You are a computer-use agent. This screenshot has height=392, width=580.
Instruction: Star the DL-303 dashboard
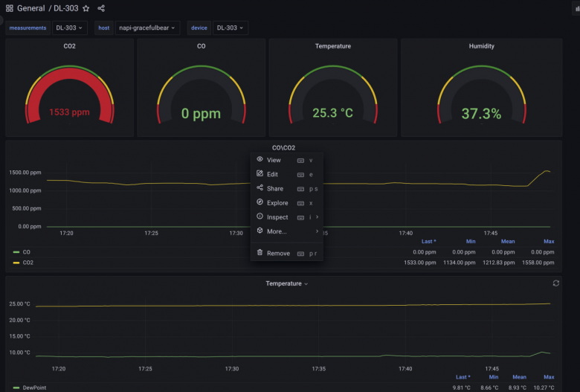[86, 8]
